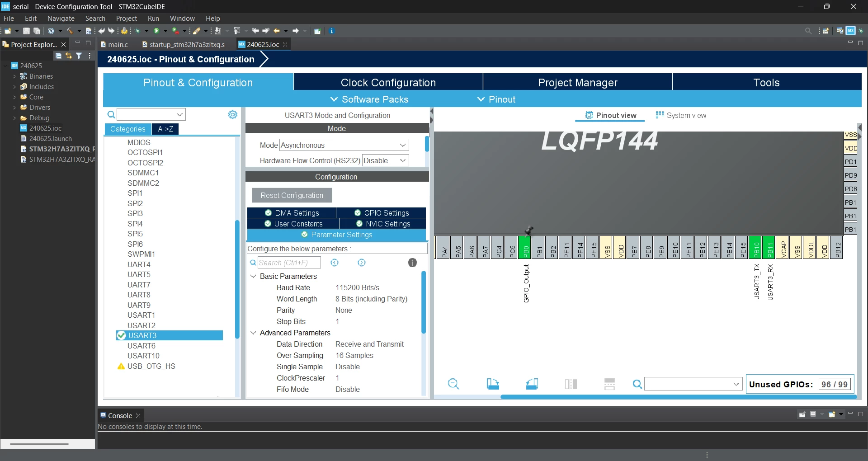Run the project with green play icon

[156, 31]
